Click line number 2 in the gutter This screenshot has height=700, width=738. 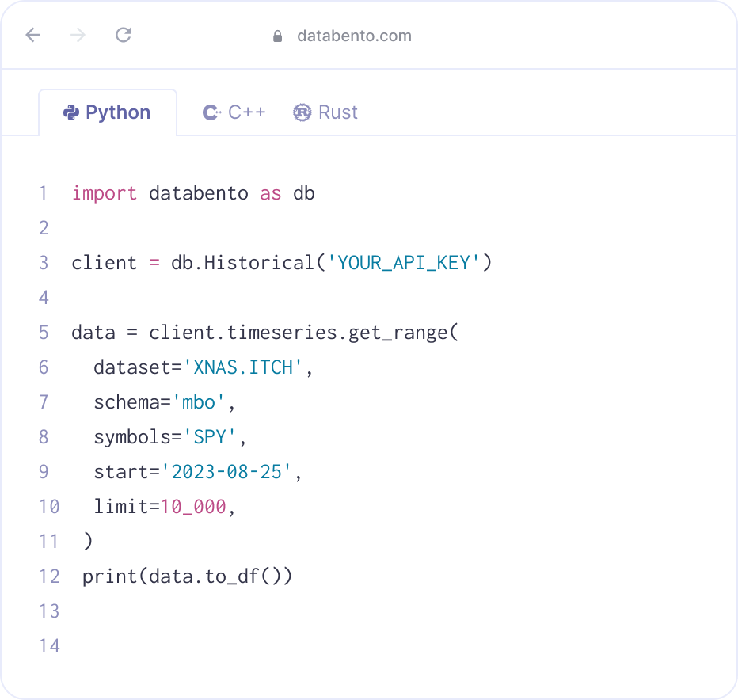(44, 228)
